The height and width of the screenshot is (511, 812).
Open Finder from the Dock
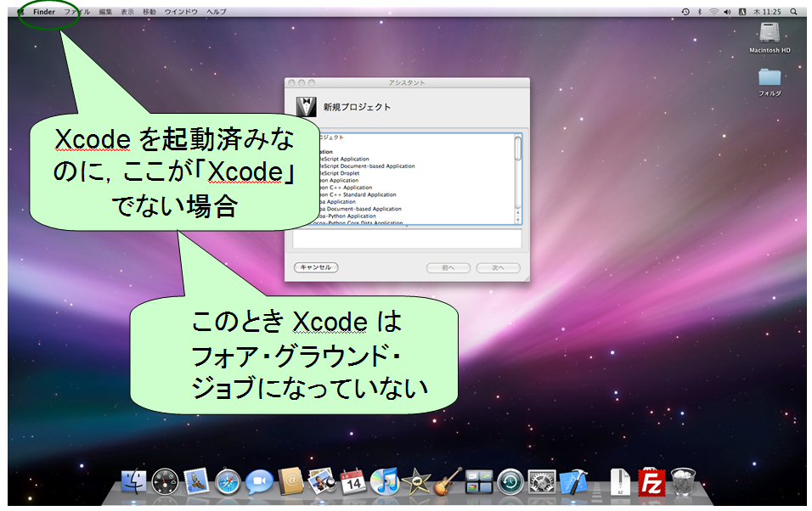133,481
